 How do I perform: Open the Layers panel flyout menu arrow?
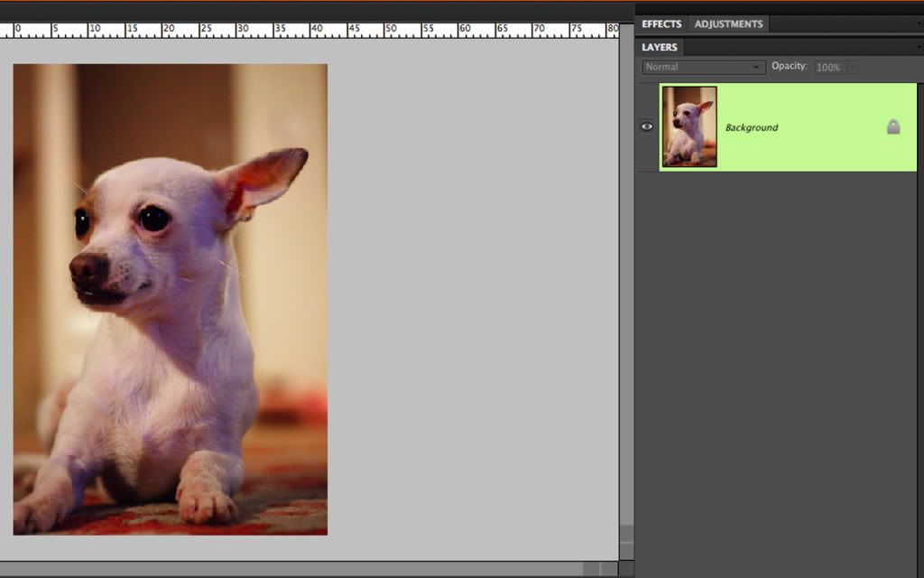[918, 47]
